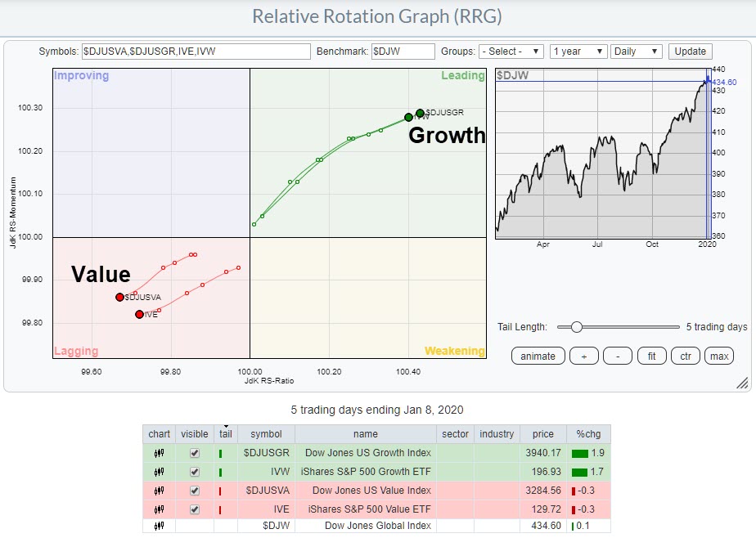
Task: Open the Daily interval dropdown
Action: tap(637, 52)
